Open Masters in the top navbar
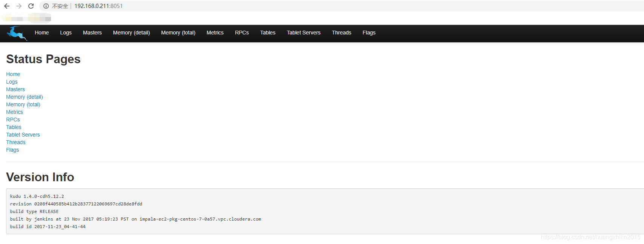This screenshot has width=644, height=244. coord(92,33)
